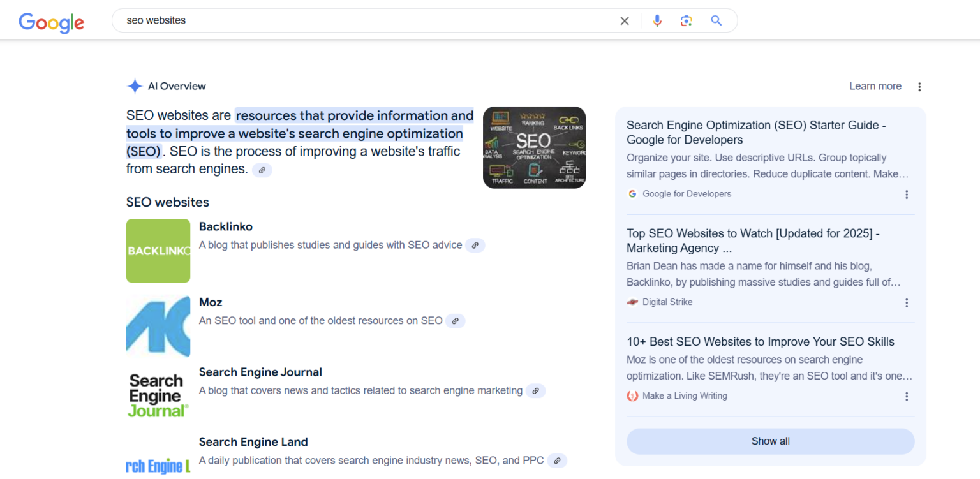Click the magnifying glass search icon
980x479 pixels.
716,20
